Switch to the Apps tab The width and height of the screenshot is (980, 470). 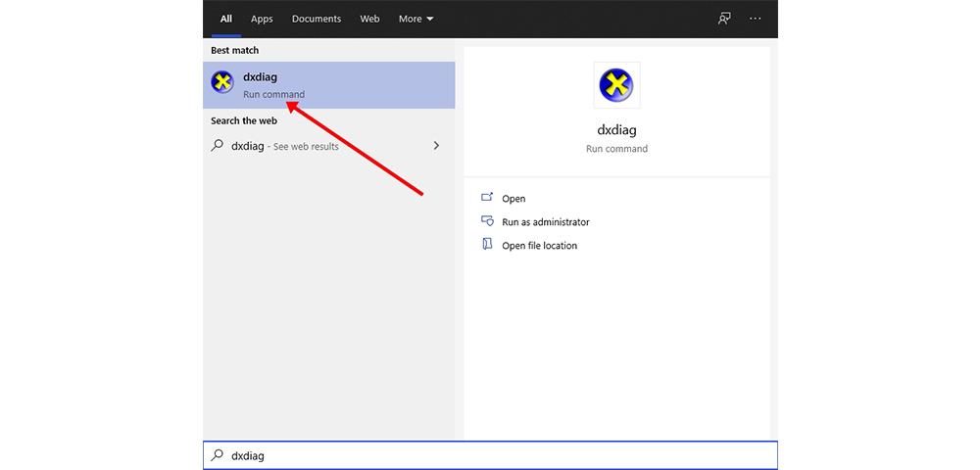point(262,19)
